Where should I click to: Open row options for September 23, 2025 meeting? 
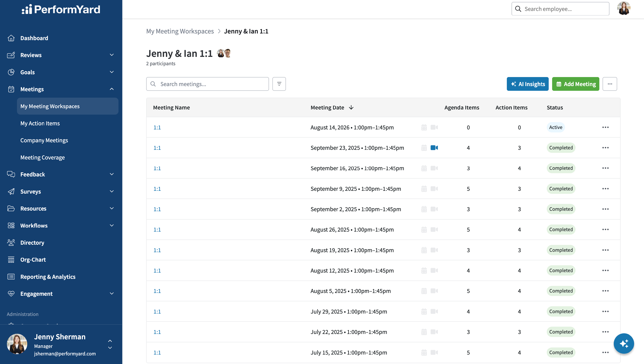pos(606,148)
